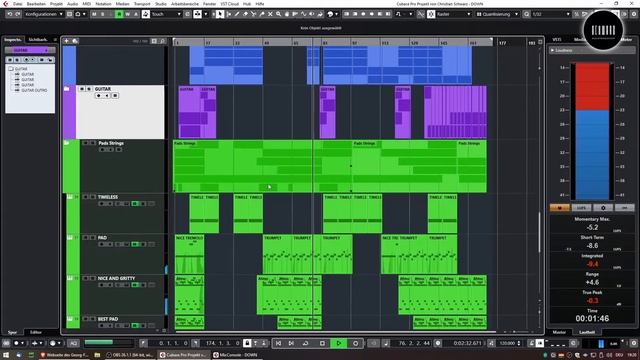Open OBS taskbar window
Screen dimensions: 640x360
coord(129,355)
